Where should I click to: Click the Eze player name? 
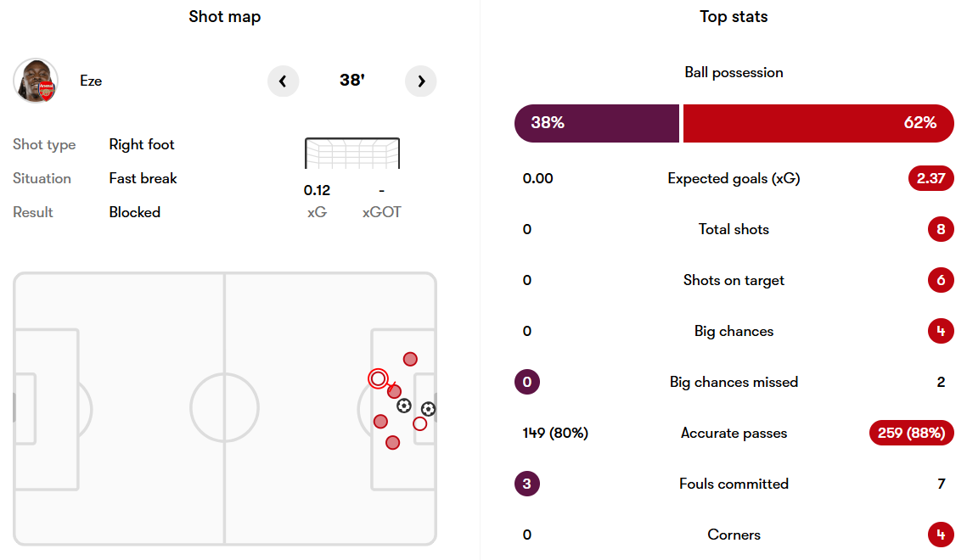pyautogui.click(x=91, y=81)
